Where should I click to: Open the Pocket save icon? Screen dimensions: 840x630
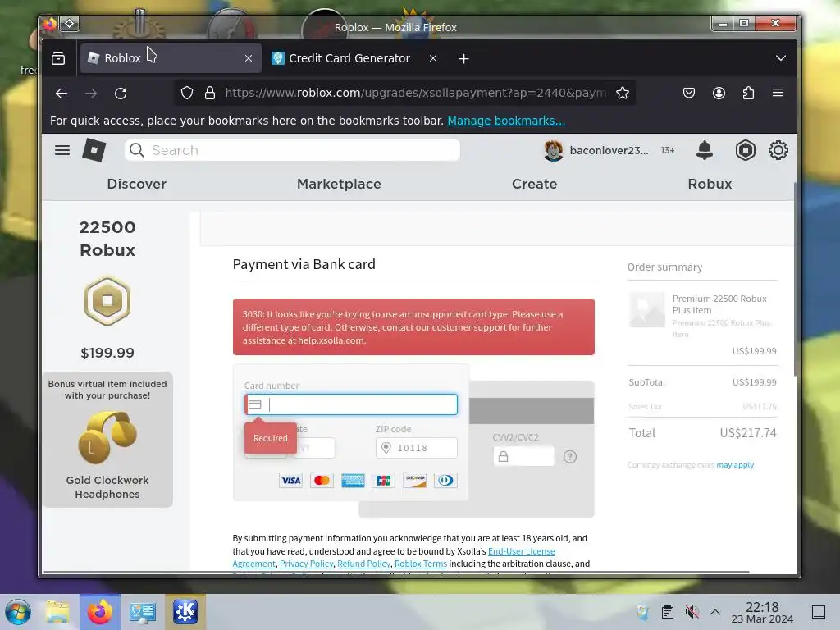click(x=689, y=94)
